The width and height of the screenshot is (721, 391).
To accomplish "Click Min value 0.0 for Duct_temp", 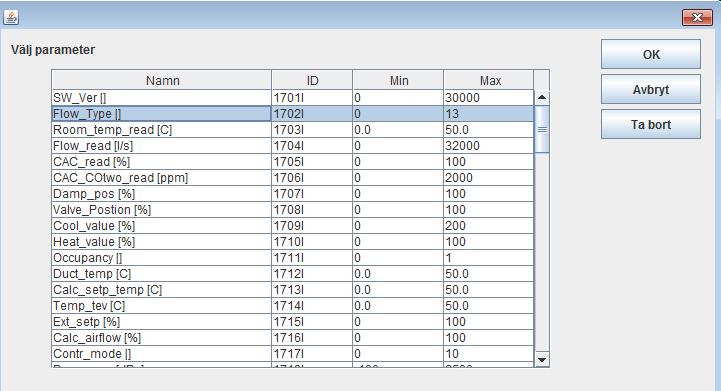I will click(x=398, y=274).
